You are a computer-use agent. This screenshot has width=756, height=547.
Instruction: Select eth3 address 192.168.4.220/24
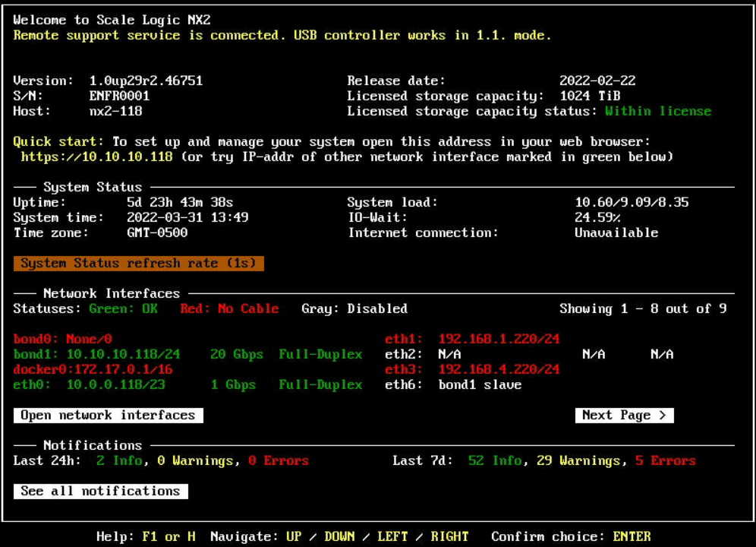(x=499, y=369)
